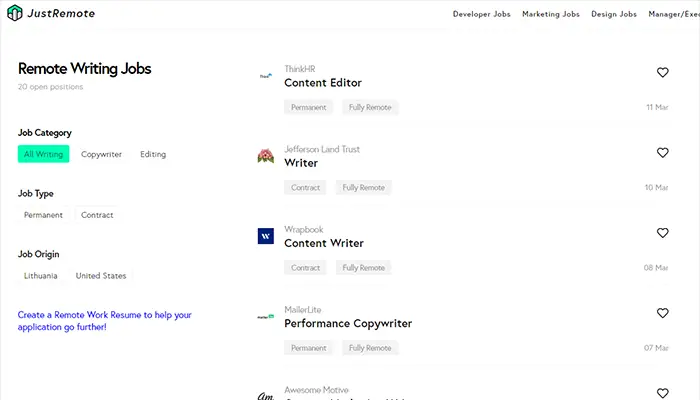This screenshot has width=700, height=400.
Task: Click the Awesome Motive company name
Action: tap(316, 390)
